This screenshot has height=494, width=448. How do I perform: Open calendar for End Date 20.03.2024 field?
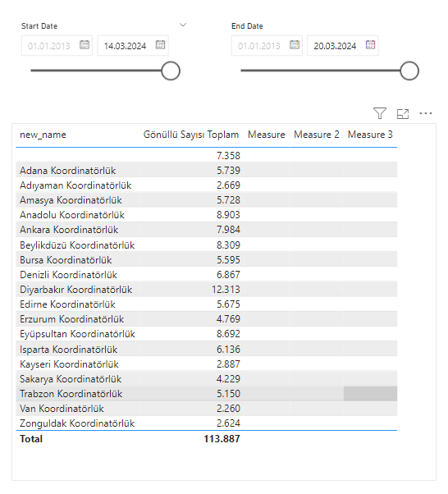[x=371, y=45]
